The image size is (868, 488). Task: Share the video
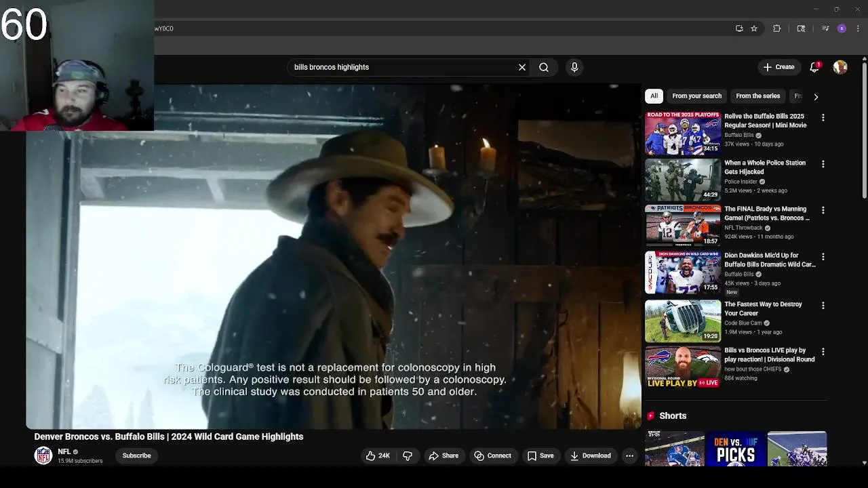(x=443, y=455)
